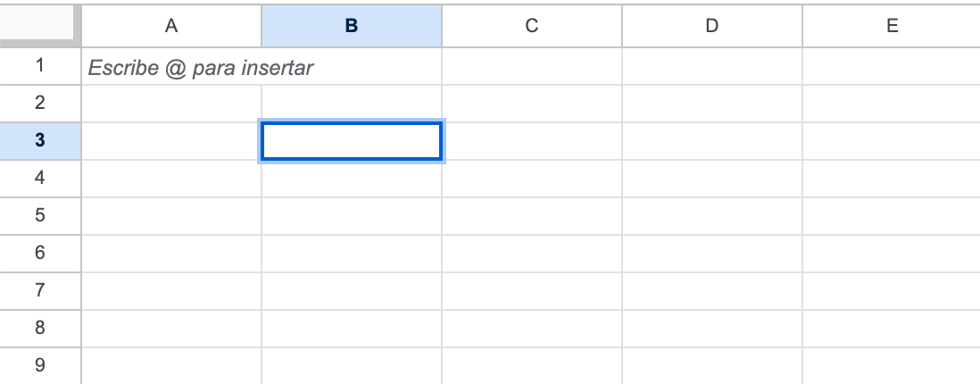Click the column E header
This screenshot has width=980, height=384.
891,26
